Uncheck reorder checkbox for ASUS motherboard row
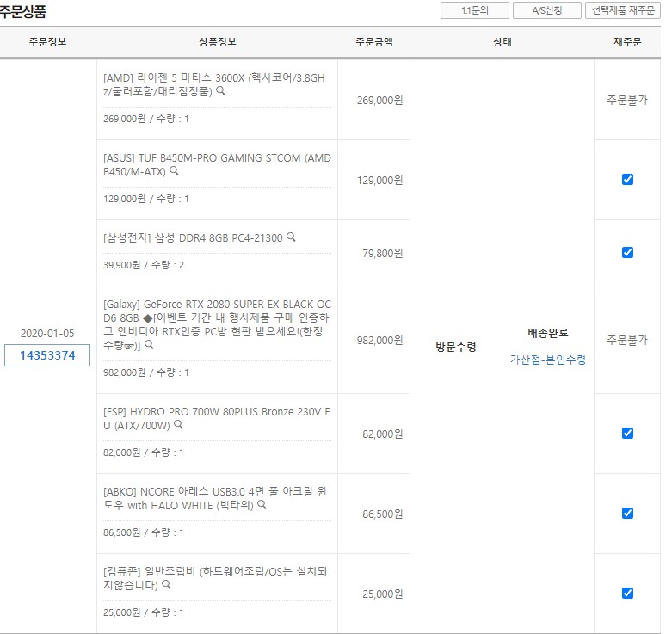Viewport: 672px width, 634px height. pos(627,180)
